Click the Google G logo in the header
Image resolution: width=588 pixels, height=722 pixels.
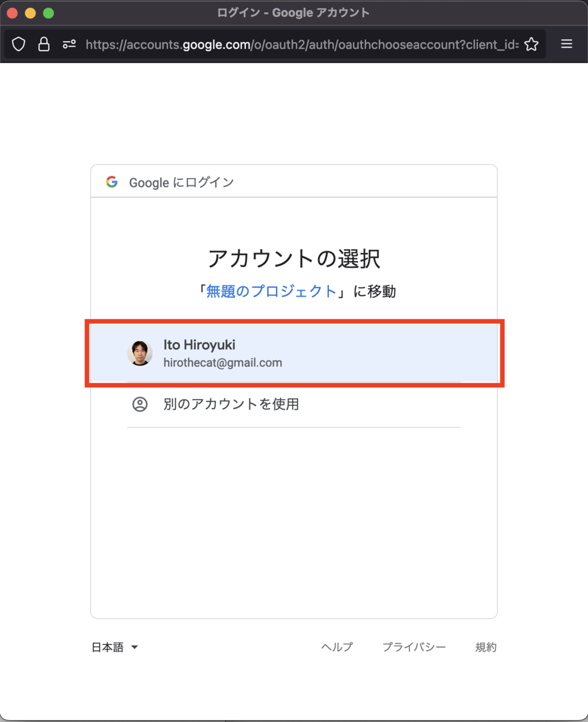112,182
